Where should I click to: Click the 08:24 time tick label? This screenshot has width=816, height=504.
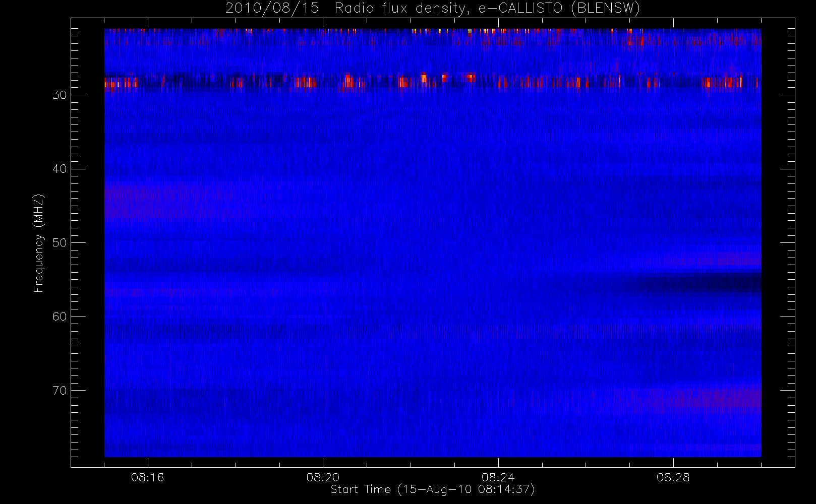[x=498, y=477]
